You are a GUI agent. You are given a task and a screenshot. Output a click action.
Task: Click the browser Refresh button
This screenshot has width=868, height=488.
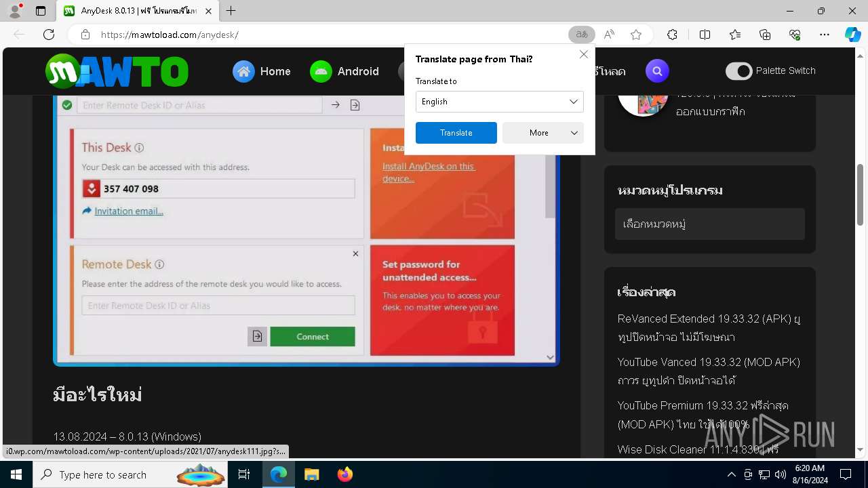click(49, 35)
